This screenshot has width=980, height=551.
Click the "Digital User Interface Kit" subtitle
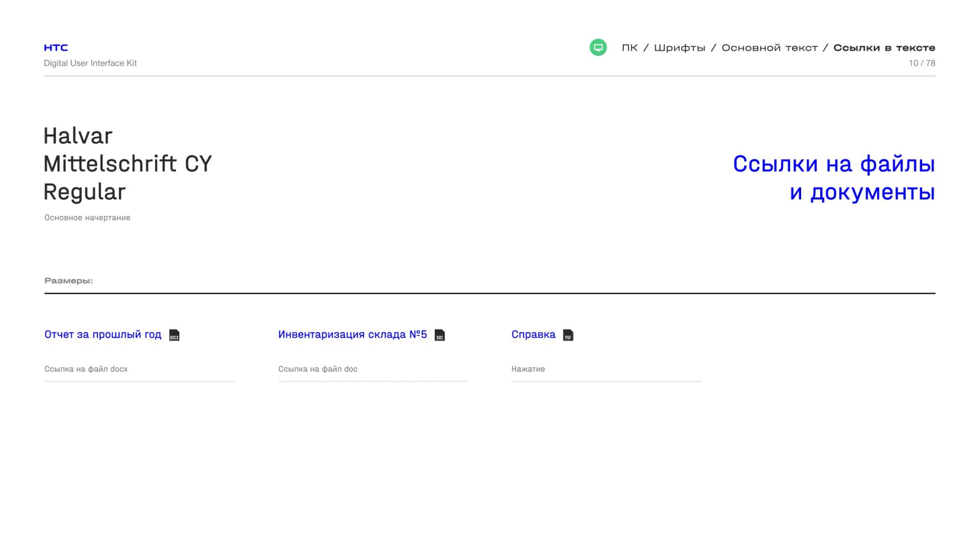90,63
